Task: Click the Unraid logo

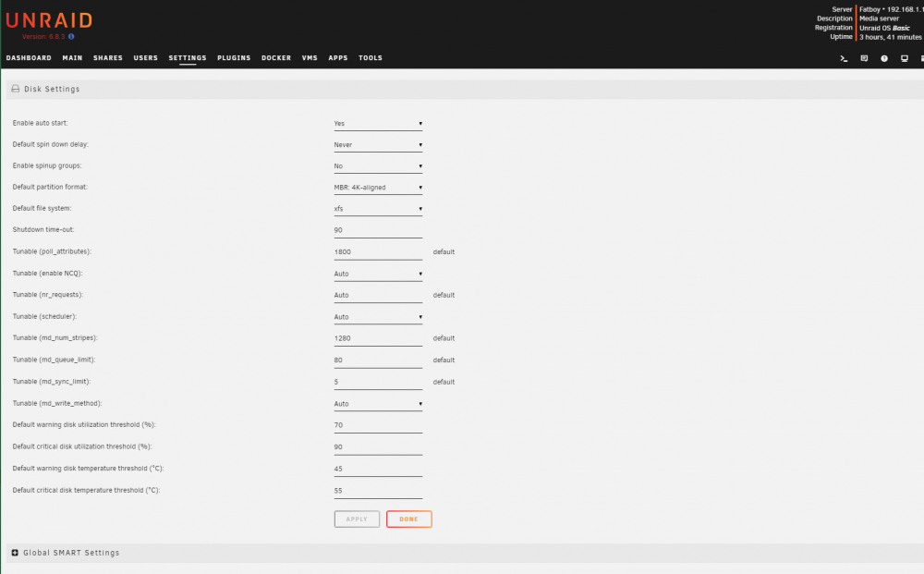Action: coord(49,20)
